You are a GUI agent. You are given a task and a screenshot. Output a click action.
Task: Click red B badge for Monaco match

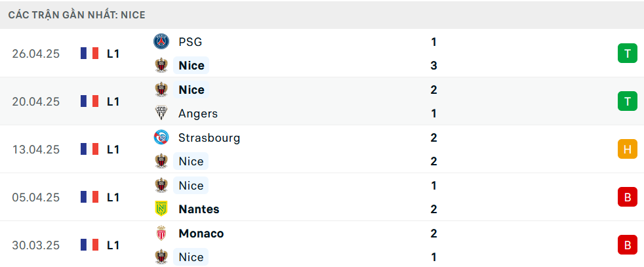tap(627, 245)
